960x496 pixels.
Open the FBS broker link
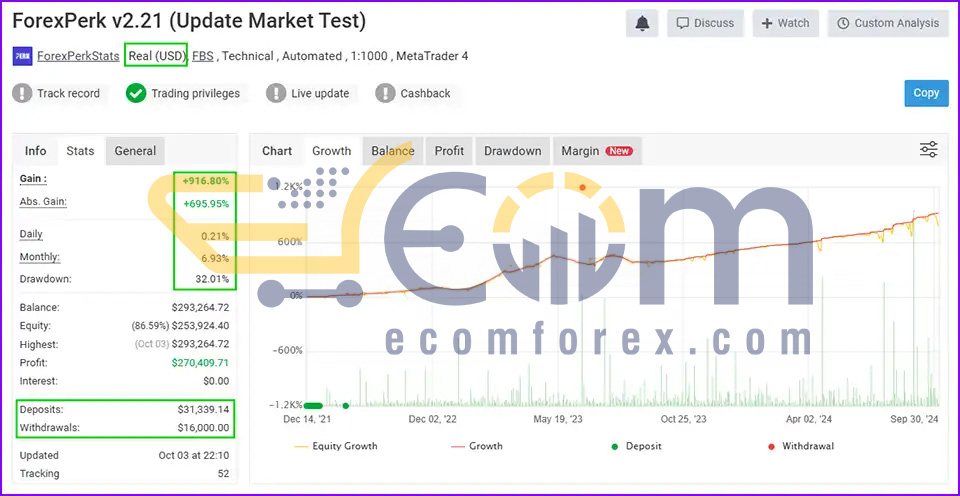(203, 56)
